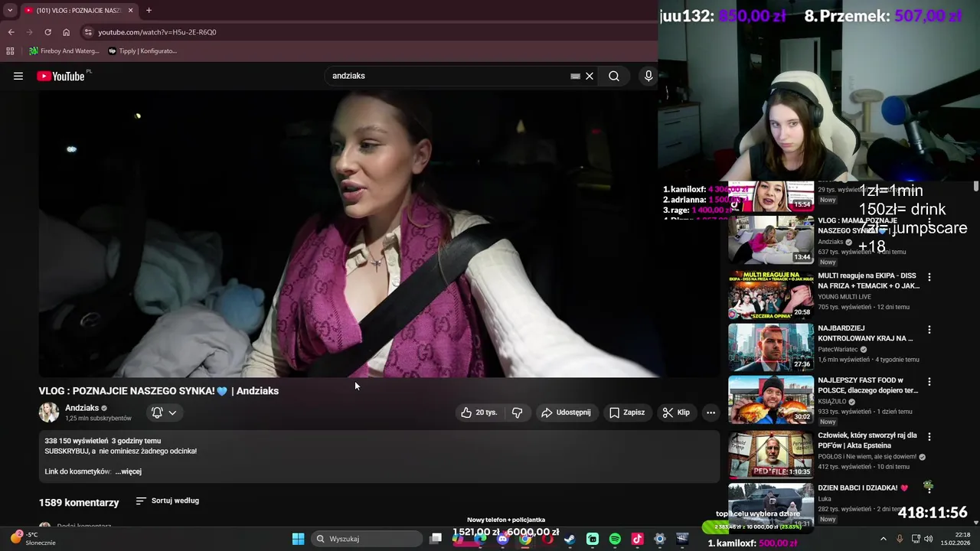Open 'NAJLEPSZY FAST FOOD W POLSCE' title
This screenshot has width=980, height=551.
tap(867, 385)
